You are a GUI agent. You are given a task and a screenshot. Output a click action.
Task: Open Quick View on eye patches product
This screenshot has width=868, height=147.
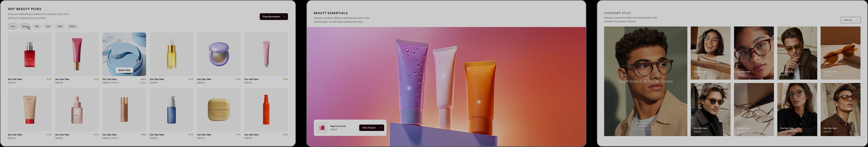(124, 70)
